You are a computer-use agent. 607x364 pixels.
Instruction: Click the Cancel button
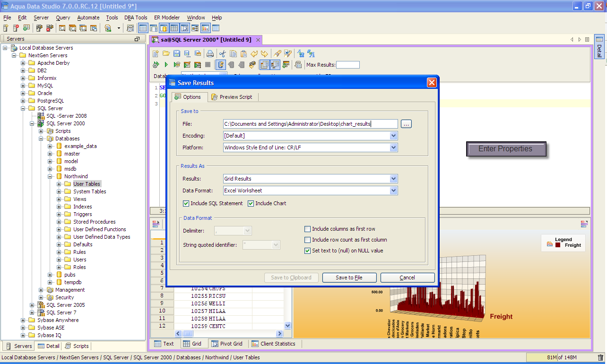[x=407, y=278]
